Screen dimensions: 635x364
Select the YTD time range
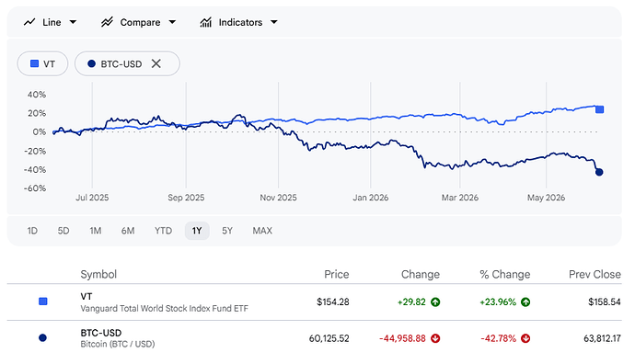tap(163, 231)
